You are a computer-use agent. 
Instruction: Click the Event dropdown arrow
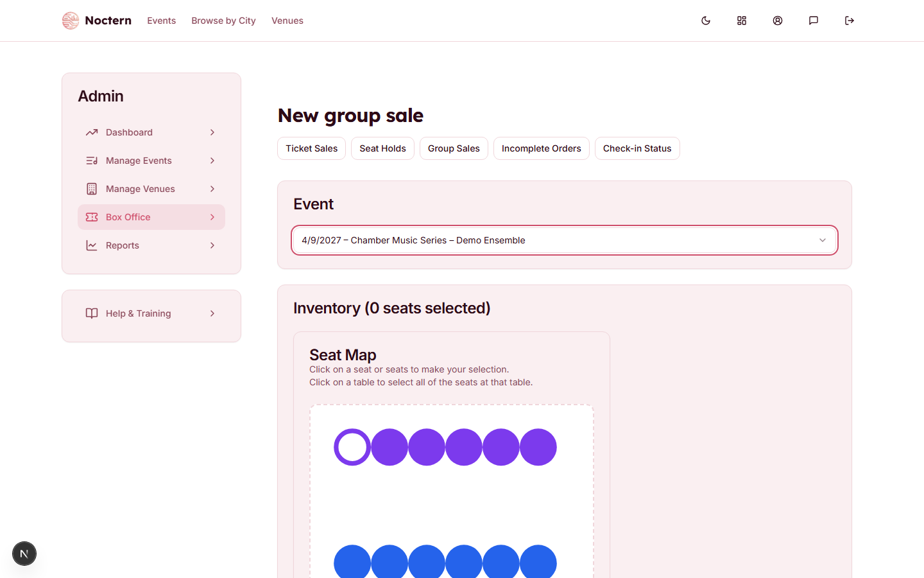823,240
